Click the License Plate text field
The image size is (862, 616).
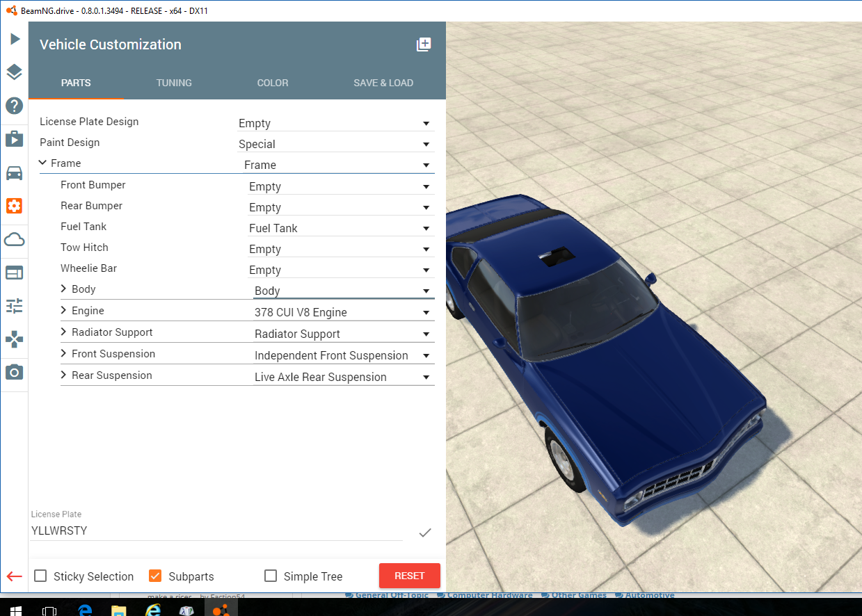(x=216, y=530)
